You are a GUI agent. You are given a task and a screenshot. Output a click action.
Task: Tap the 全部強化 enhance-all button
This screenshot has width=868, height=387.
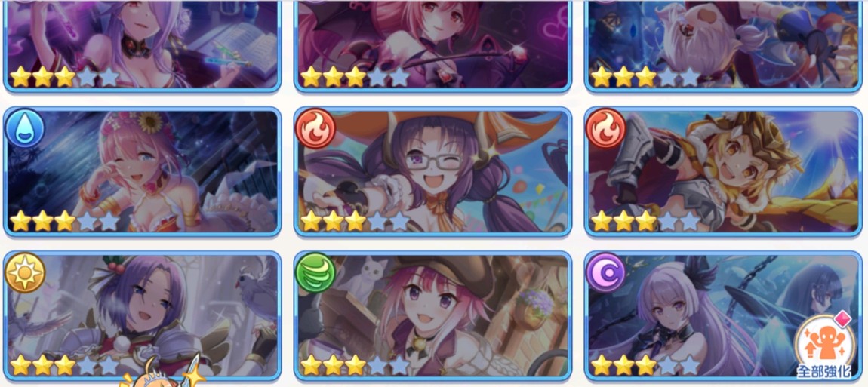click(823, 348)
